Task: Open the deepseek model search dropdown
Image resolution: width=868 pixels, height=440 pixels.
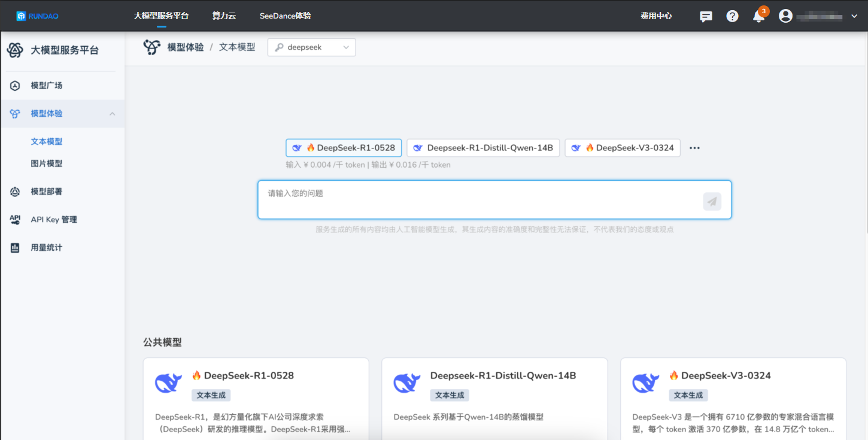Action: point(312,47)
